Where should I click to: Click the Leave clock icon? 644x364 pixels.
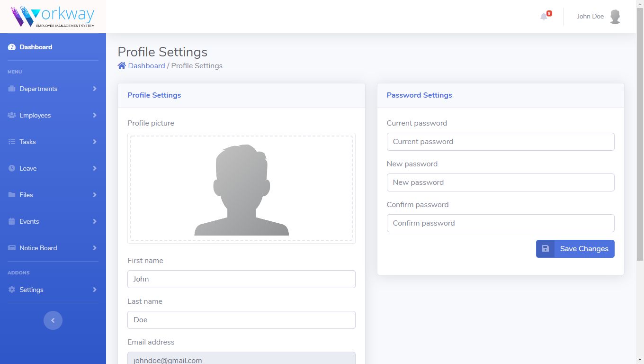coord(12,168)
